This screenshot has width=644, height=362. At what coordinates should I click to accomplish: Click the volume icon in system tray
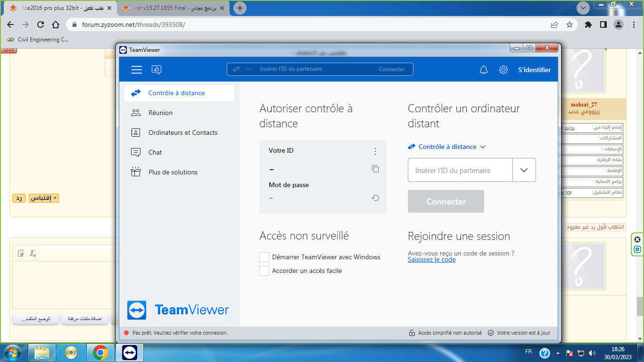(592, 353)
